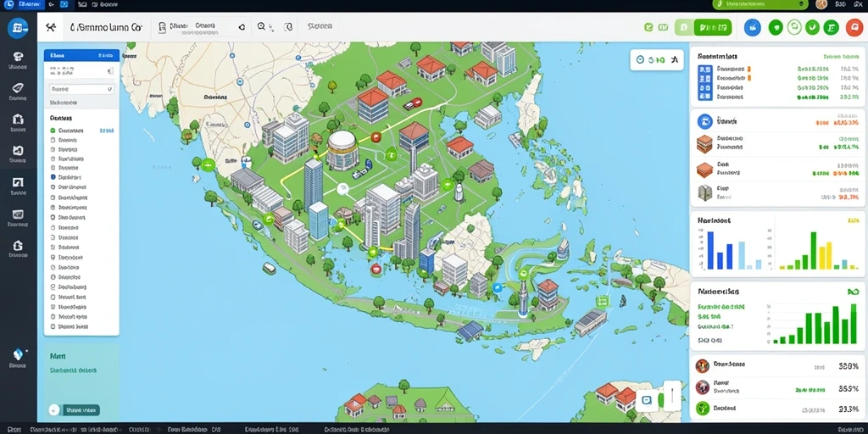Screen dimensions: 868x434
Task: Toggle the round switch in the teal card
Action: coord(53,409)
